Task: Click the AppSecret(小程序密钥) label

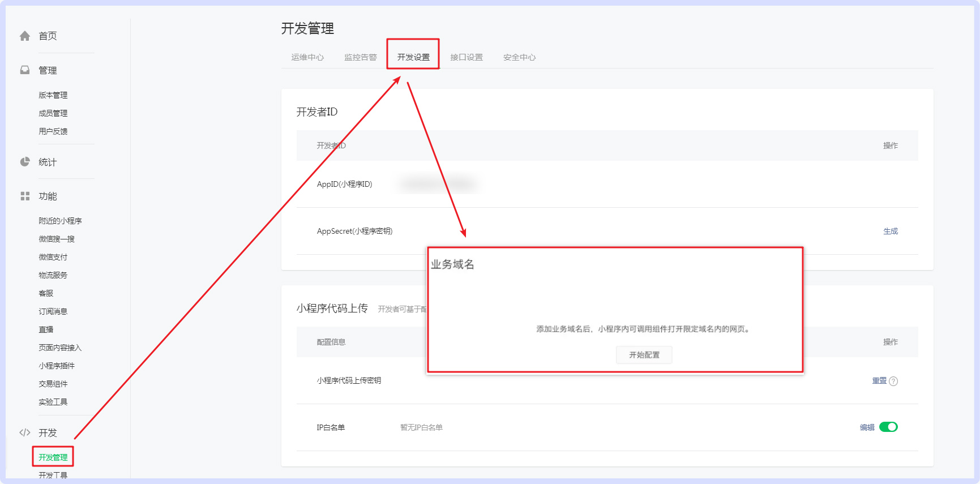Action: [354, 231]
